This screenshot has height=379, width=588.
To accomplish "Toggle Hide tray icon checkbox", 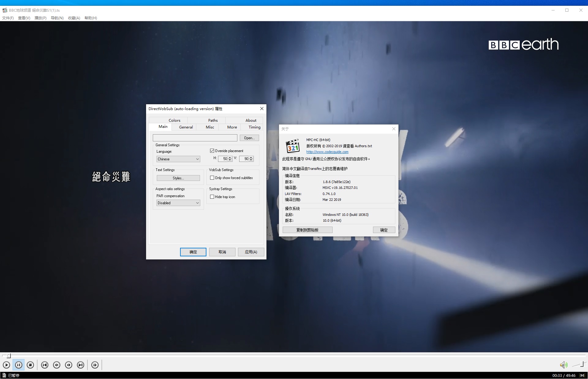I will (212, 197).
